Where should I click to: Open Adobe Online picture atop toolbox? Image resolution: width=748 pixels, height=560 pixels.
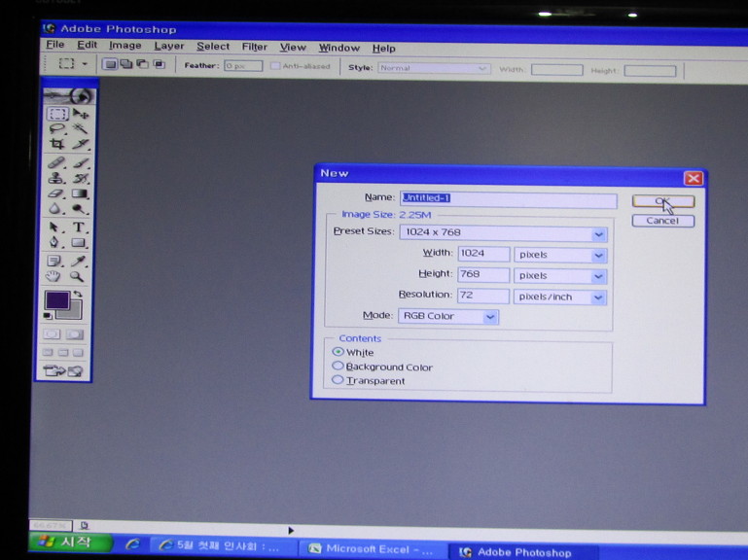click(x=69, y=96)
